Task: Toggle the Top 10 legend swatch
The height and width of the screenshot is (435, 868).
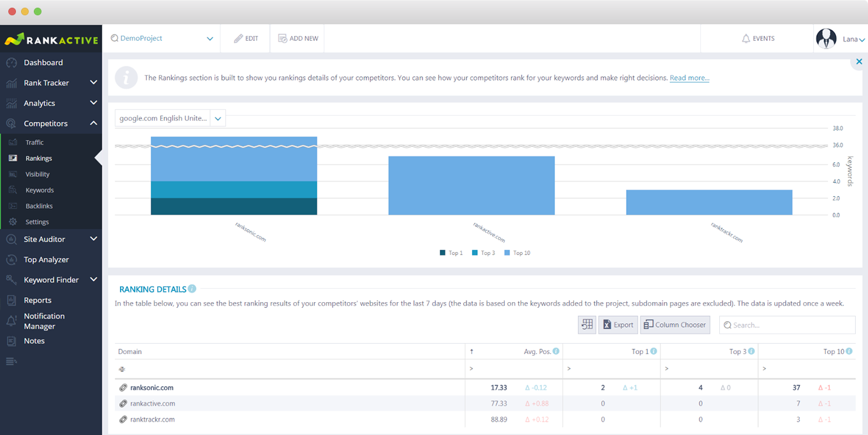Action: 507,253
